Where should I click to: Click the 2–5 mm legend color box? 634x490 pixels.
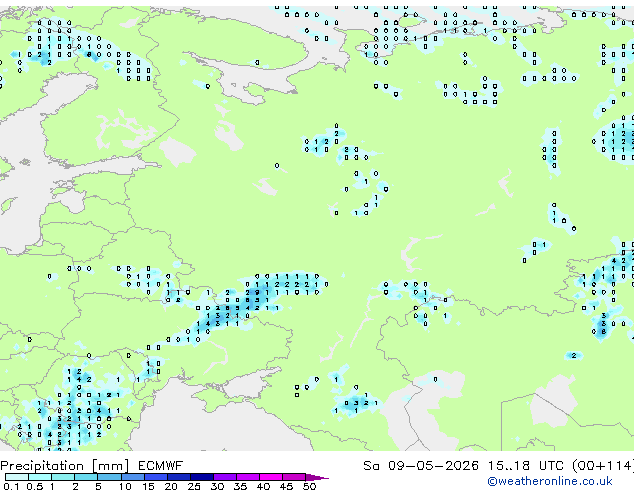click(x=86, y=477)
